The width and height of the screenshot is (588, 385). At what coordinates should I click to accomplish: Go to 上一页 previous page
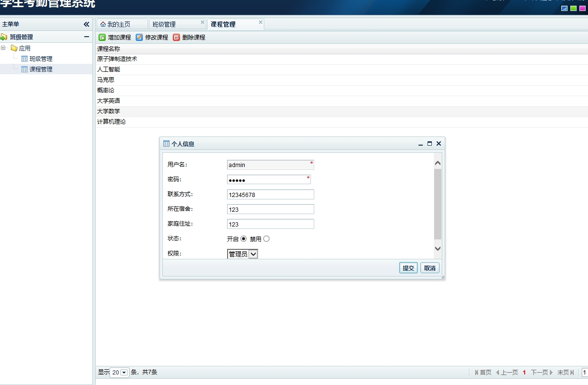tap(507, 373)
